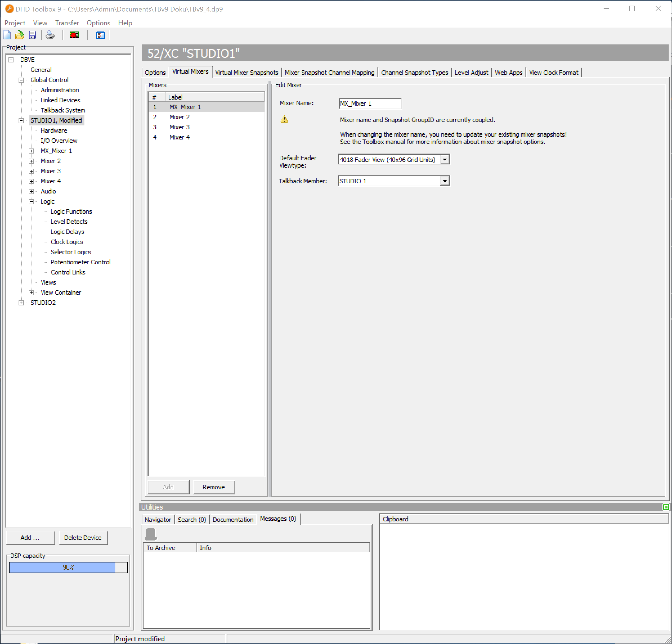Select Logic Functions tree item
The width and height of the screenshot is (672, 644).
click(71, 212)
